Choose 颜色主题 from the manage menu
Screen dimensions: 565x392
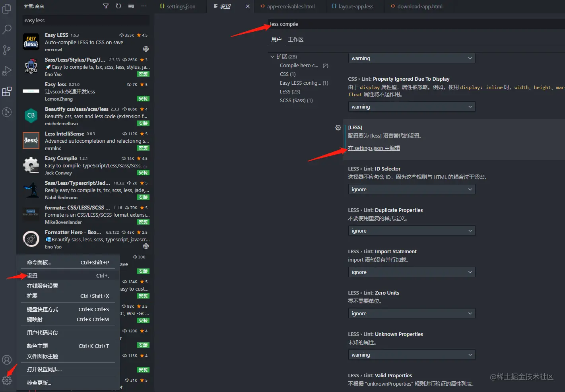point(68,346)
